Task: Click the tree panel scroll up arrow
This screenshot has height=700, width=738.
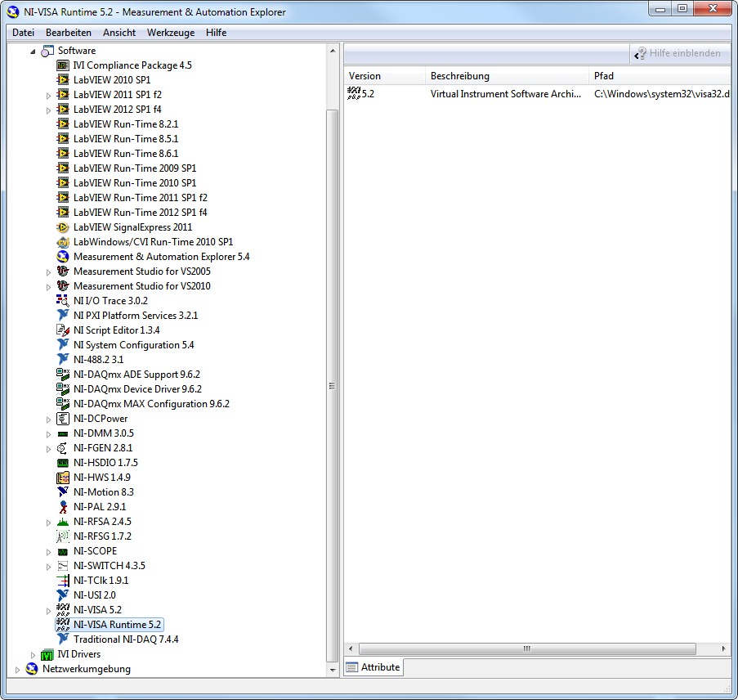Action: pos(333,51)
